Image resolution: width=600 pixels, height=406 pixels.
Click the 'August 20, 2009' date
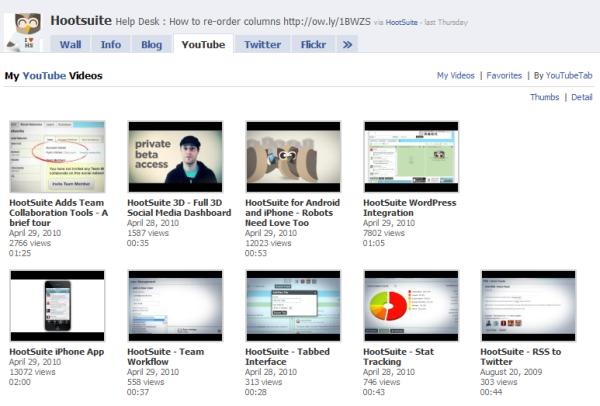pyautogui.click(x=511, y=372)
